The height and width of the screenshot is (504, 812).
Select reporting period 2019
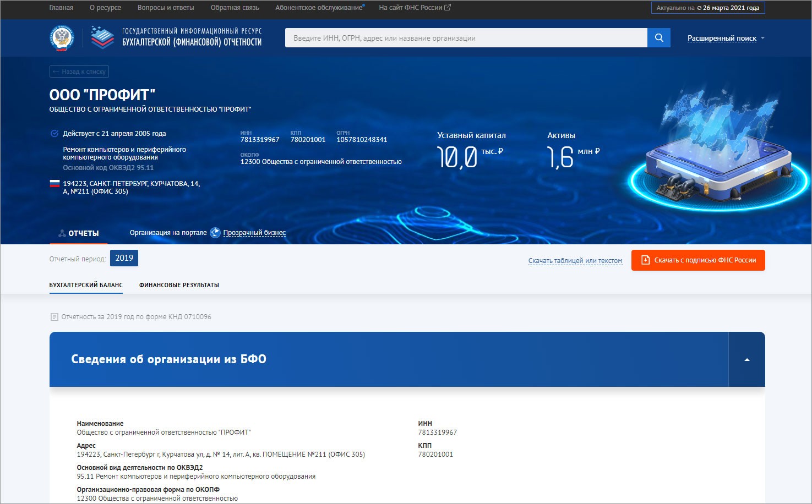pyautogui.click(x=124, y=258)
